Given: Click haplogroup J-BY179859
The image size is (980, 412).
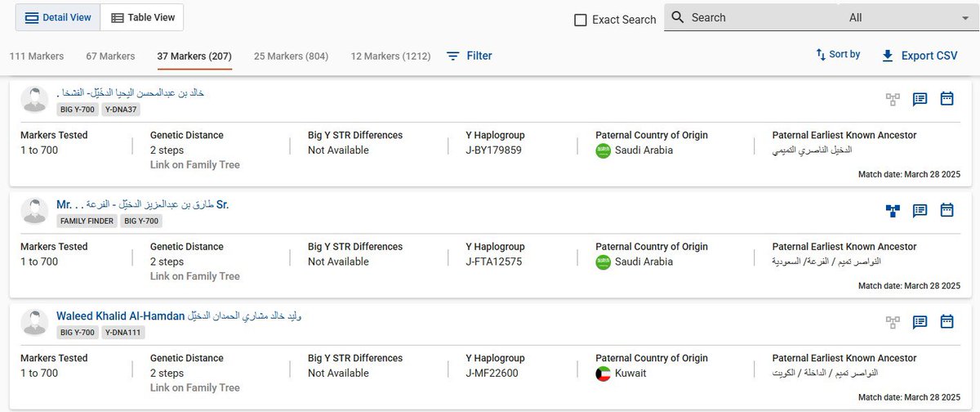Looking at the screenshot, I should [x=494, y=150].
